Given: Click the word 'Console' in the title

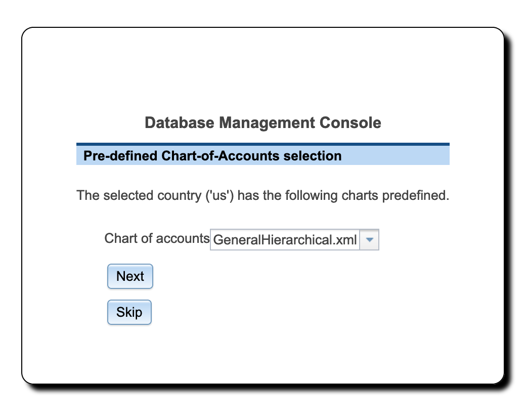Looking at the screenshot, I should coord(350,122).
